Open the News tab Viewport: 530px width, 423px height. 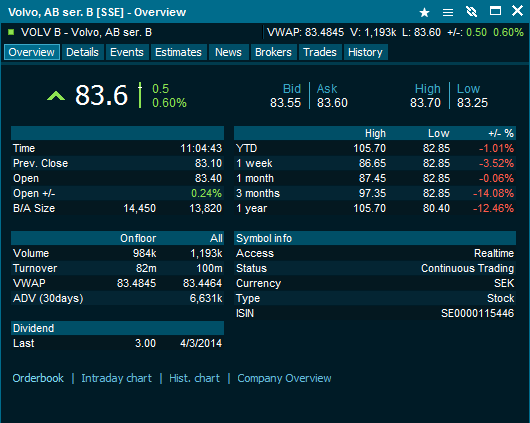pyautogui.click(x=228, y=52)
